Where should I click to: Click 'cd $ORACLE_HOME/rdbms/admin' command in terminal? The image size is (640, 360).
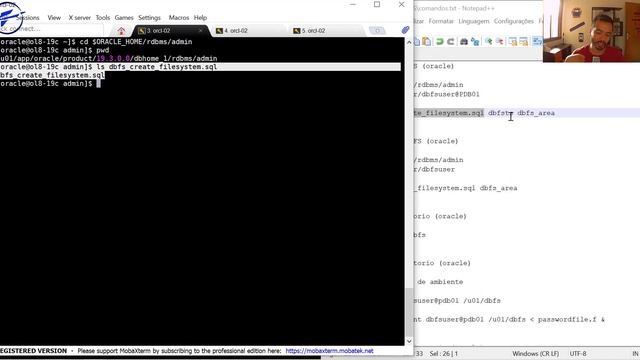(x=136, y=42)
